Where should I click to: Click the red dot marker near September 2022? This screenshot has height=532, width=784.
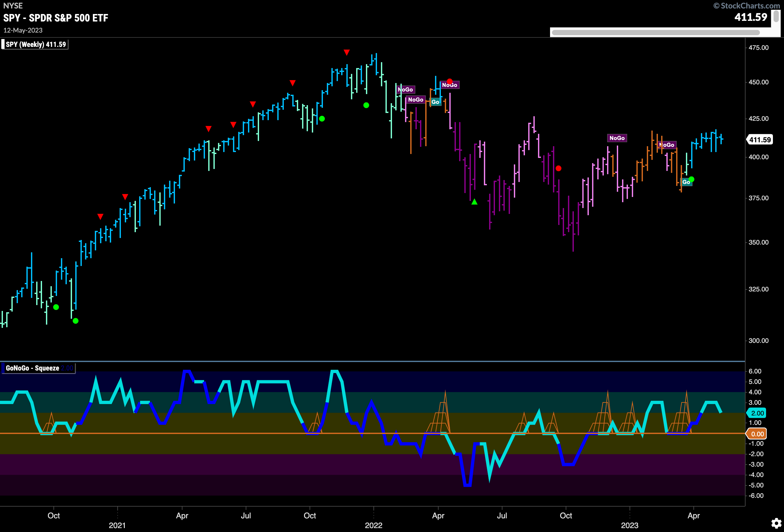pyautogui.click(x=558, y=168)
